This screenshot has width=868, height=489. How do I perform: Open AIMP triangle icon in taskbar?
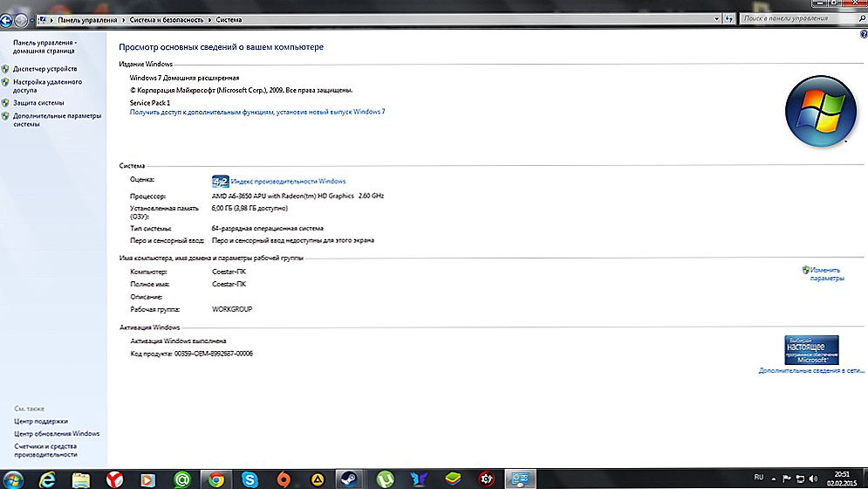pyautogui.click(x=318, y=479)
